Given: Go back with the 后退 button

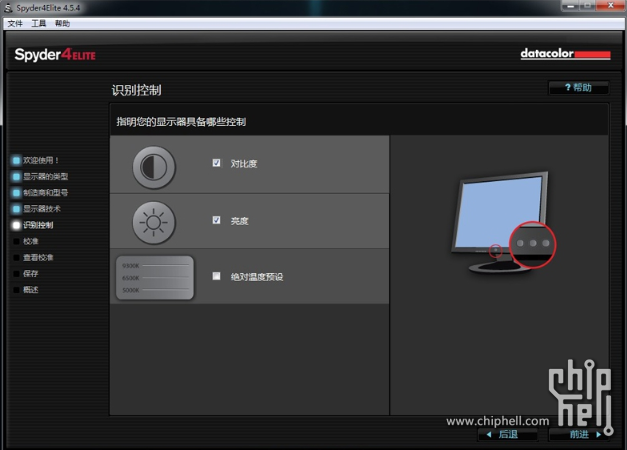Looking at the screenshot, I should tap(507, 434).
